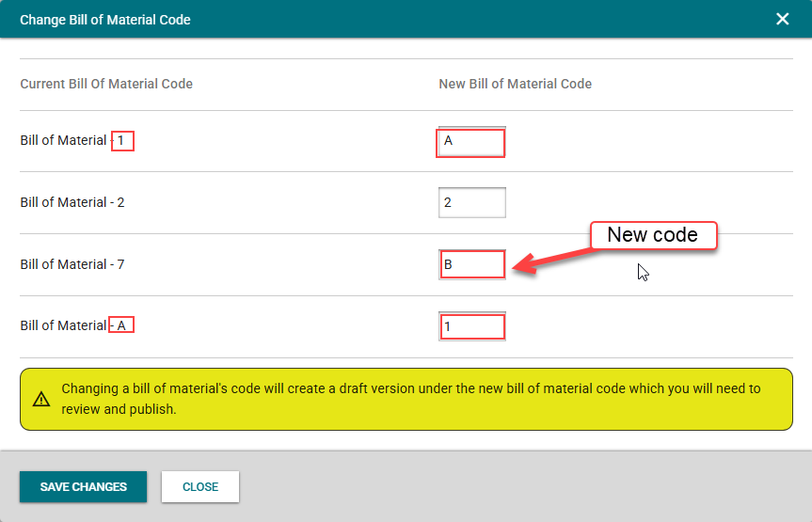The image size is (812, 522).
Task: Click the 'New code' callout label
Action: (x=653, y=235)
